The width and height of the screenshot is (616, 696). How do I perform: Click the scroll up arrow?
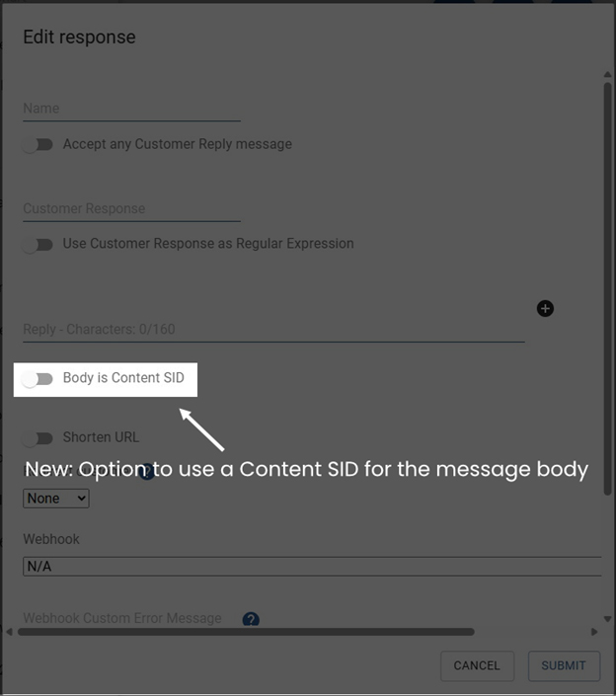click(607, 75)
